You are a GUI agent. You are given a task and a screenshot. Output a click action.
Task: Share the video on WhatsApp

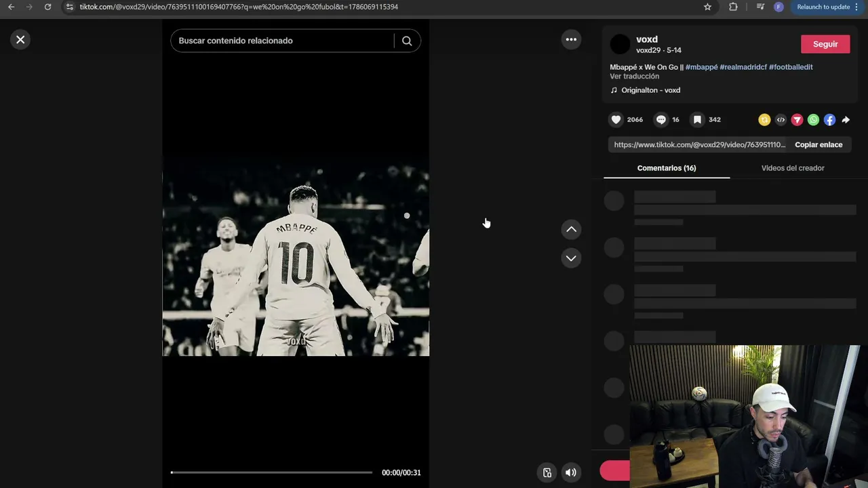pos(813,120)
